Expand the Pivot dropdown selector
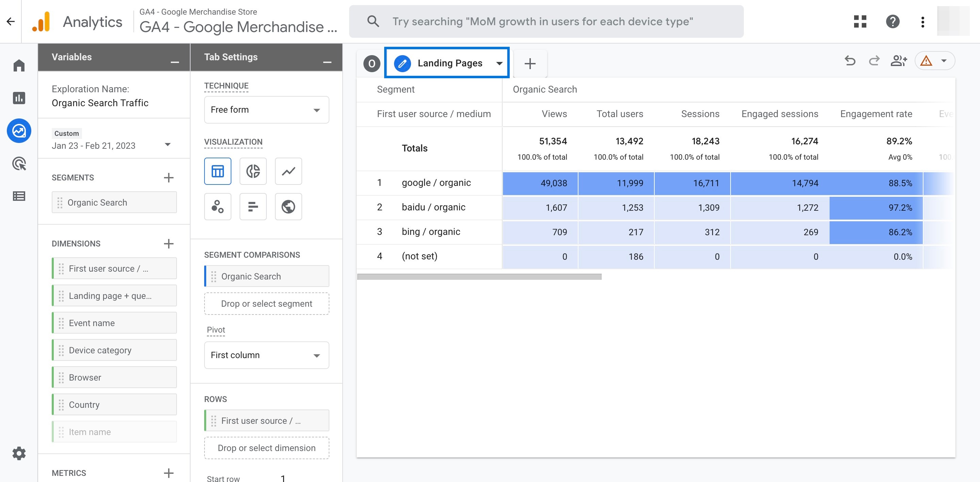This screenshot has width=980, height=482. pos(266,354)
